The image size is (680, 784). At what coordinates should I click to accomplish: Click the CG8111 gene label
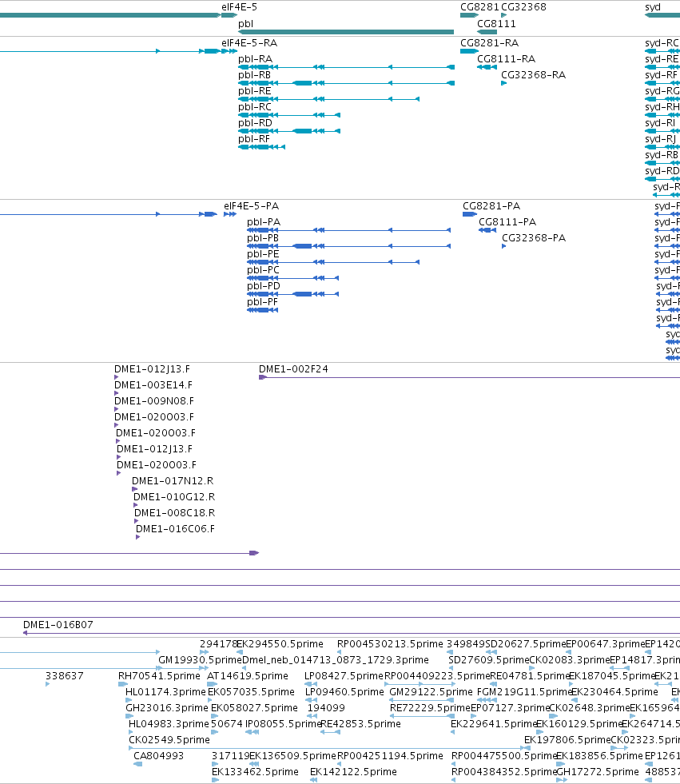point(496,23)
